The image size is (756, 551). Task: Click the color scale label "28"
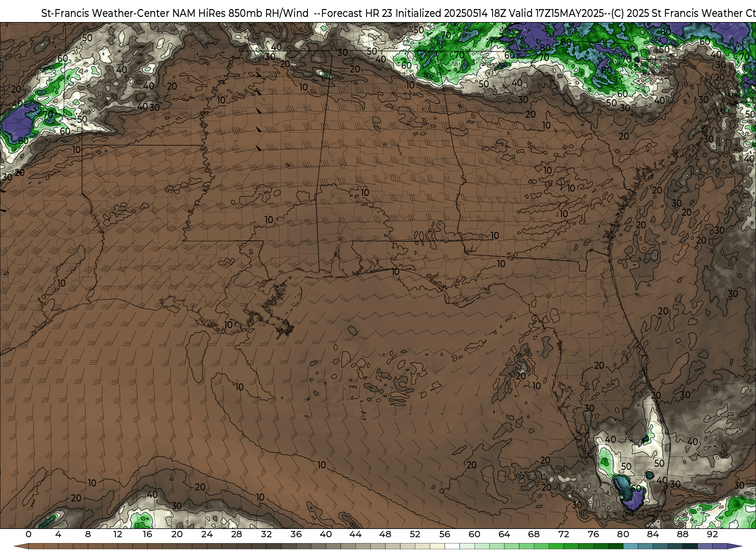pyautogui.click(x=237, y=534)
